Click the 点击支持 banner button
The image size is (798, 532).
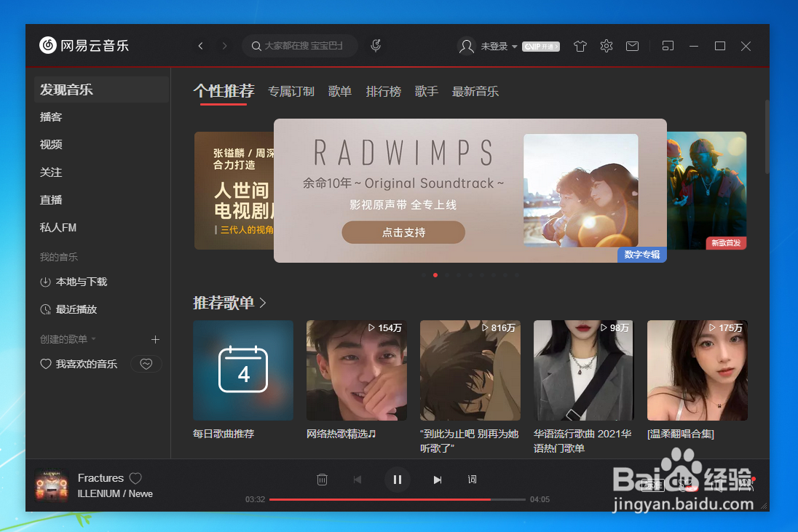click(x=403, y=232)
